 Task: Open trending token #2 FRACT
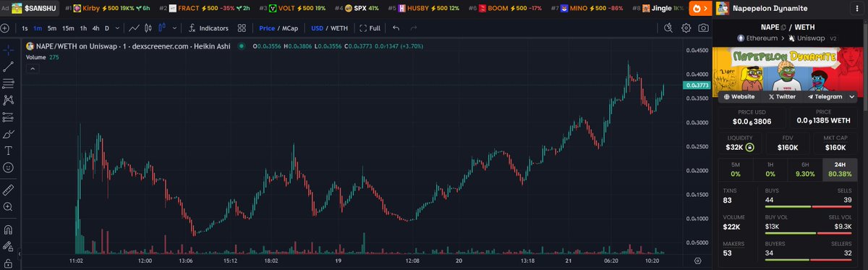[204, 8]
